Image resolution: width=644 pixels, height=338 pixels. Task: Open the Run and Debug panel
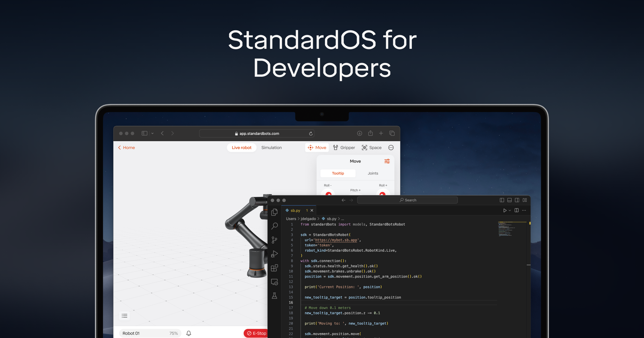[274, 253]
